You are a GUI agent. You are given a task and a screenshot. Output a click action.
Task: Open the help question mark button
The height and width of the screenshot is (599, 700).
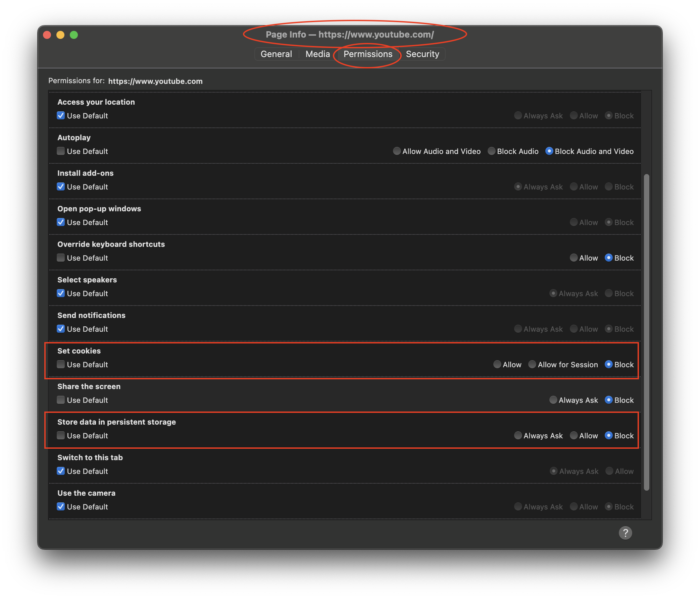(625, 533)
